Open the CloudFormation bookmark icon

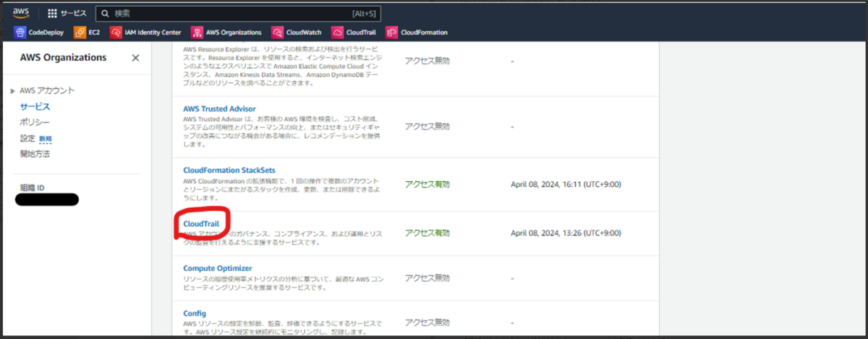click(391, 32)
